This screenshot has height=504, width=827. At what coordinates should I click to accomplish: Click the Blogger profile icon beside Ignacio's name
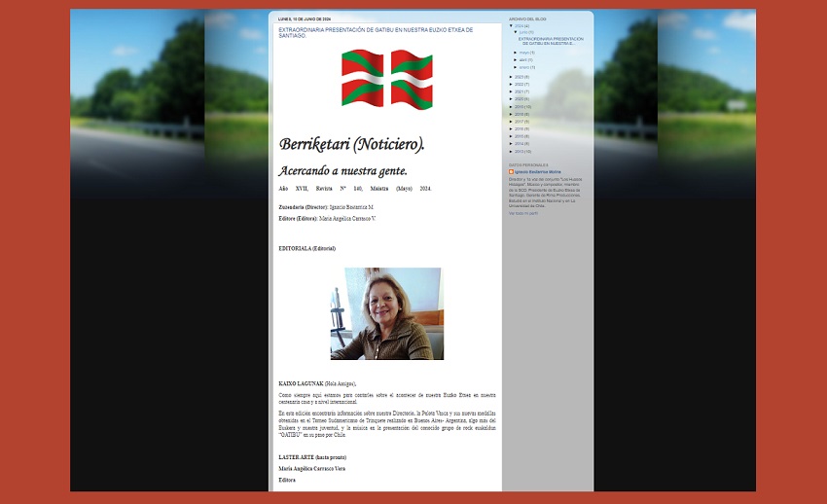pyautogui.click(x=511, y=172)
